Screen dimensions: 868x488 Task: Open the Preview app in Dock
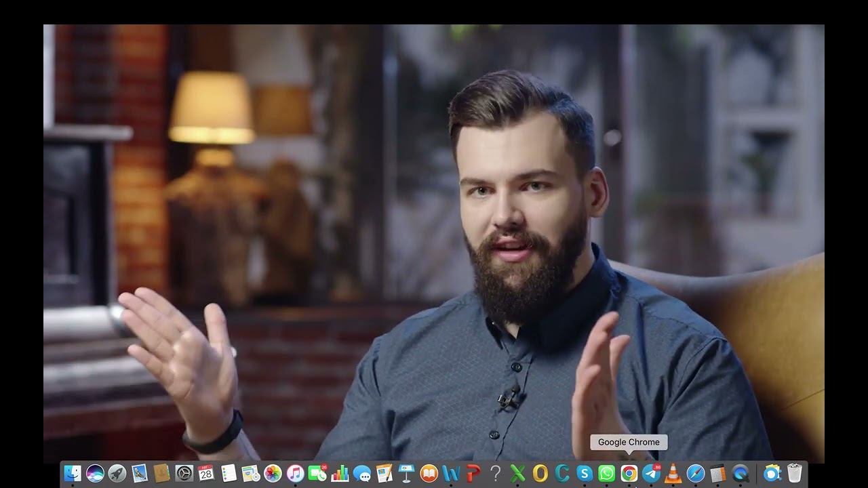point(250,473)
